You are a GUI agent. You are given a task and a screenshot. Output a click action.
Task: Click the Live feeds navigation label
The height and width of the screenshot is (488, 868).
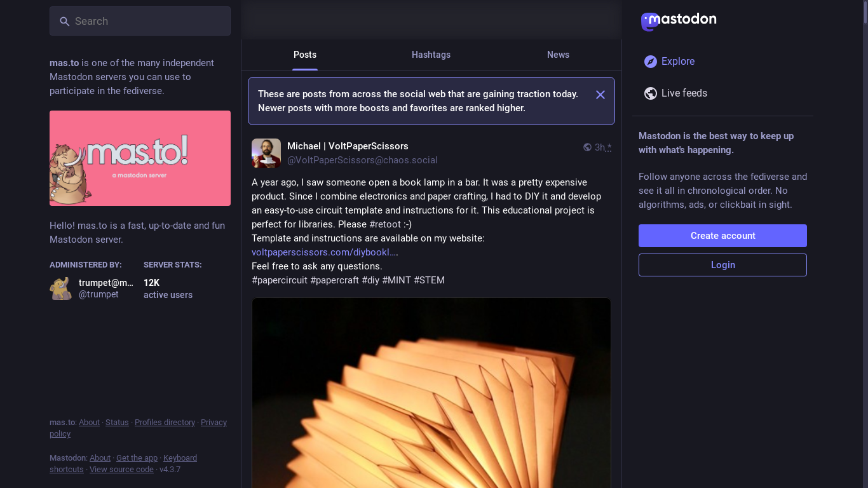pyautogui.click(x=684, y=93)
